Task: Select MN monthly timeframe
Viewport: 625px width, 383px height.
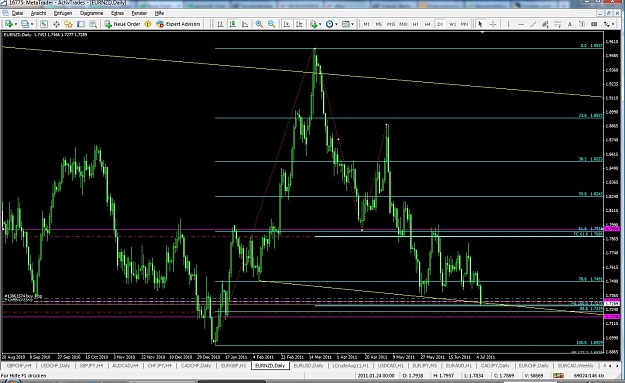Action: pos(464,24)
